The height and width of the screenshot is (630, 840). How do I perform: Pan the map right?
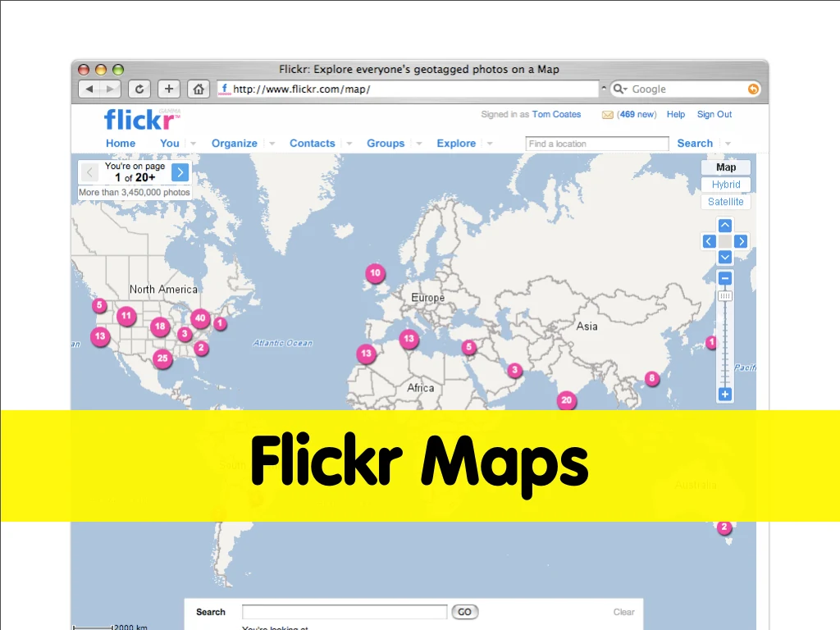(741, 242)
